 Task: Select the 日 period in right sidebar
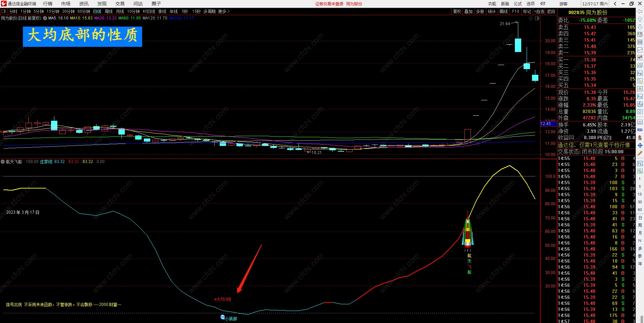click(x=640, y=218)
